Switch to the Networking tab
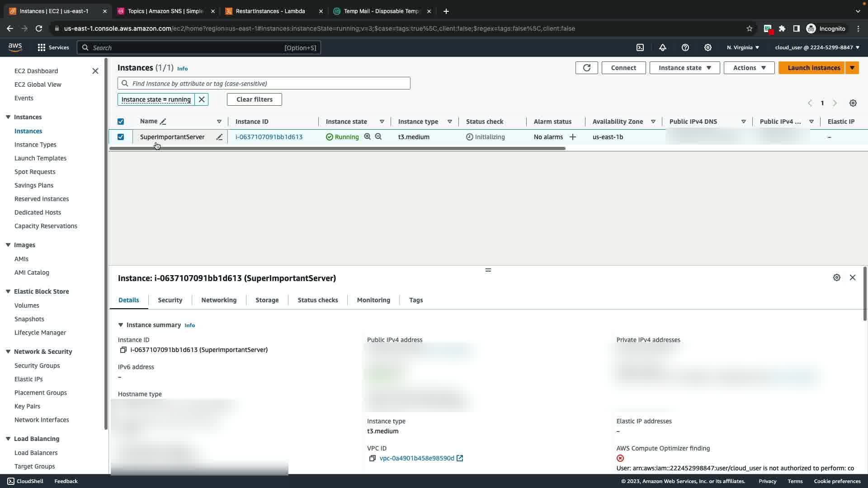The width and height of the screenshot is (868, 488). pyautogui.click(x=219, y=300)
